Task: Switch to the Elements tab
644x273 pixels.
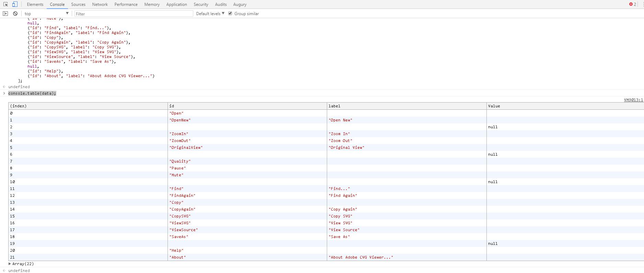Action: click(35, 4)
